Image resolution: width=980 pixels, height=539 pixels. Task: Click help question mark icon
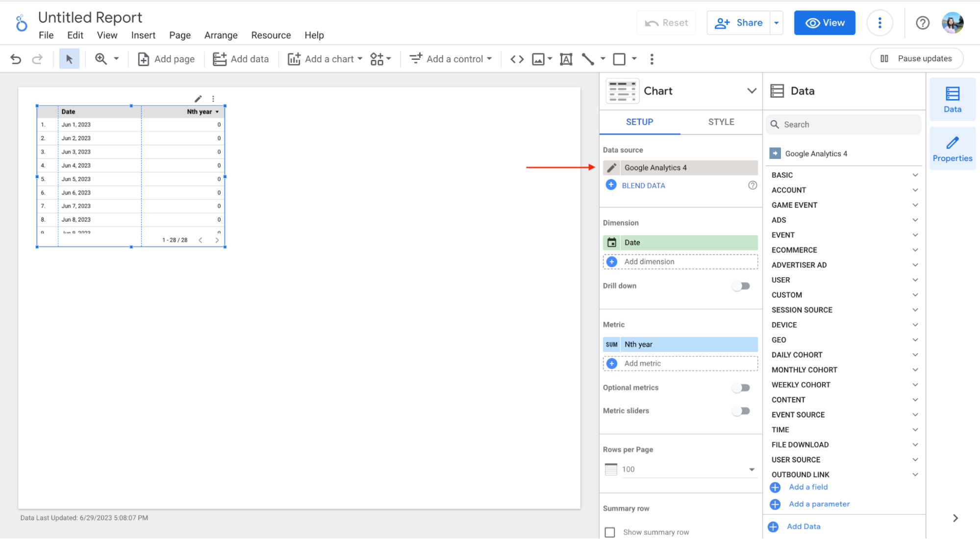[922, 23]
